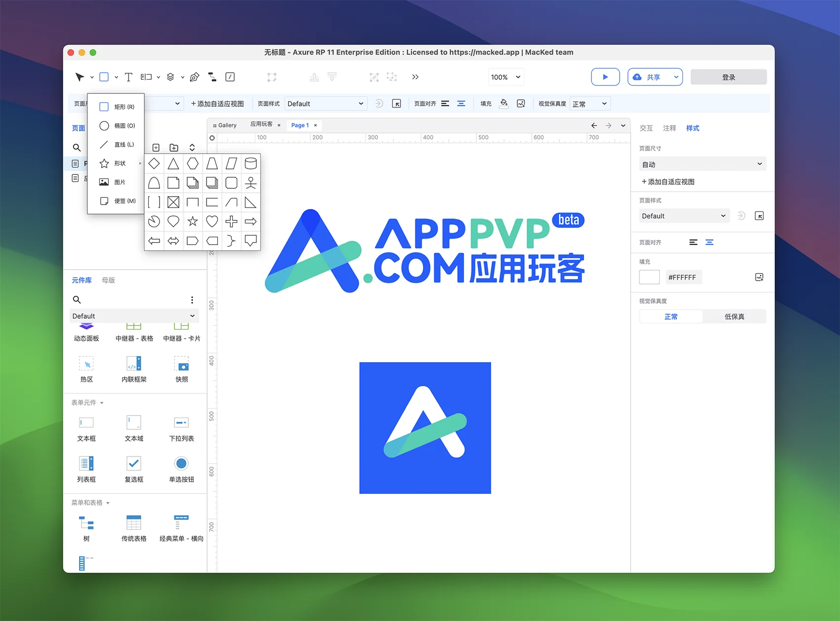Screen dimensions: 840x621
Task: Click add page icon in pages panel
Action: point(156,148)
